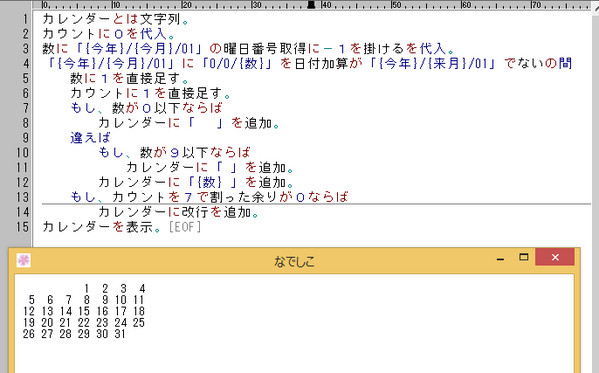Click date 31 in なでしこ calendar output
The width and height of the screenshot is (599, 373).
click(120, 334)
